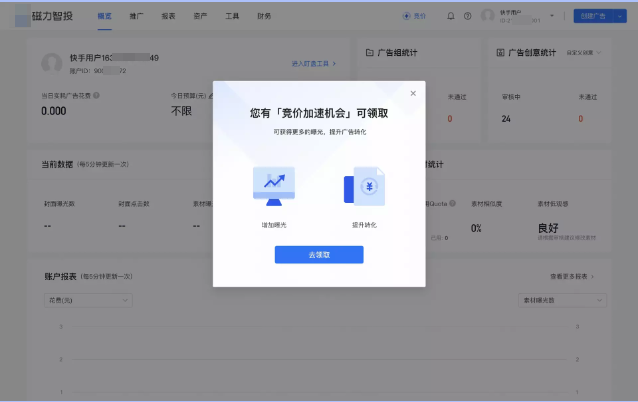Open the 报表 tab
This screenshot has width=638, height=402.
(x=168, y=16)
